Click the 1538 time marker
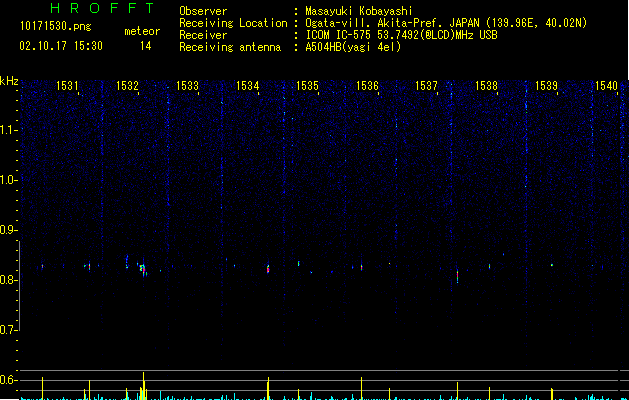 click(486, 86)
